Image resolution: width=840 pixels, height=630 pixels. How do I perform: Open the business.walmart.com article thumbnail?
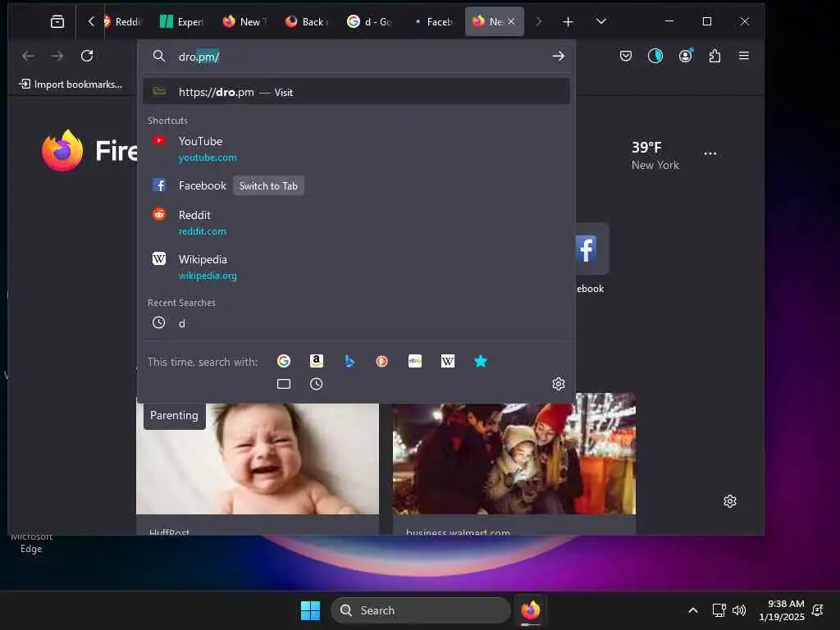[514, 454]
